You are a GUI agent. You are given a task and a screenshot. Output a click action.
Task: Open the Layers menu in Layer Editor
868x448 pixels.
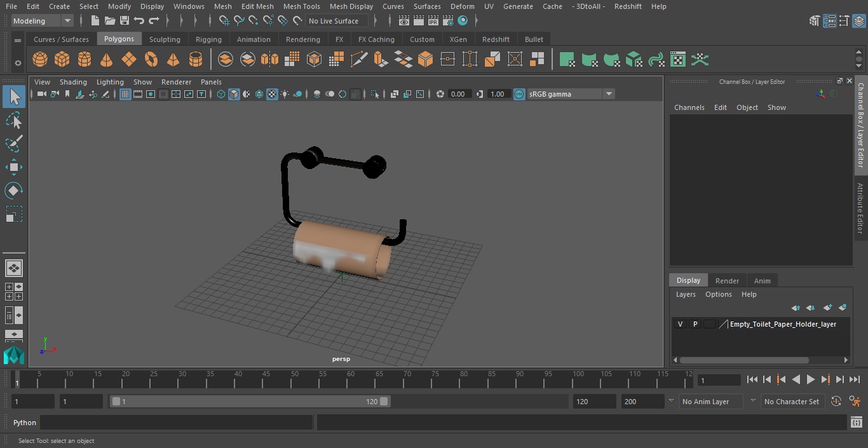[x=685, y=294]
